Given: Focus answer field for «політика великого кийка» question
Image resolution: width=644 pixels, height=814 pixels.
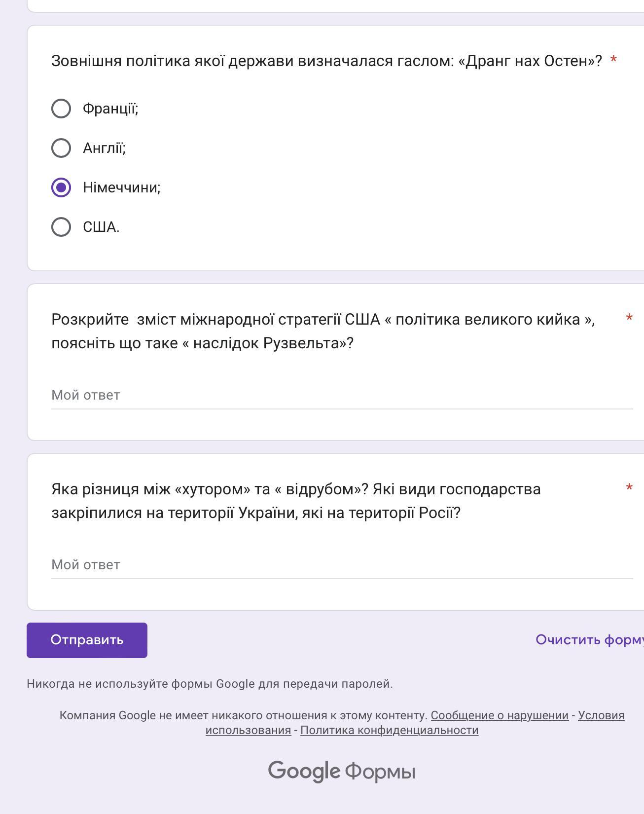Looking at the screenshot, I should coord(342,395).
